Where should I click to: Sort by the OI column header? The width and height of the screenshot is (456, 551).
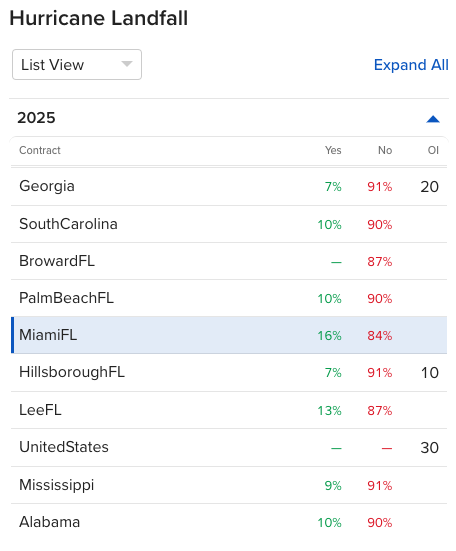pyautogui.click(x=433, y=150)
